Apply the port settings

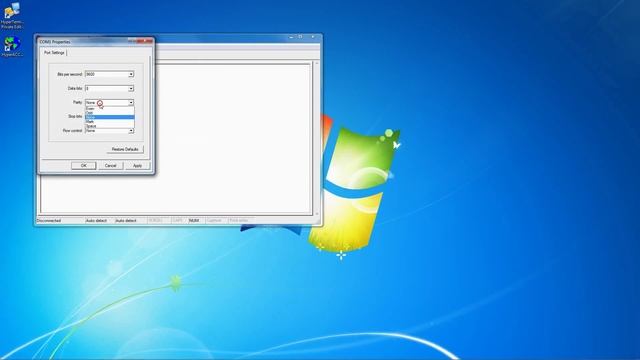coord(138,166)
